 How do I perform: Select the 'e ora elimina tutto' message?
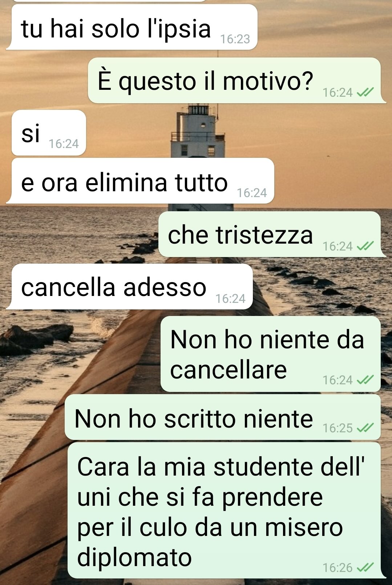point(140,181)
